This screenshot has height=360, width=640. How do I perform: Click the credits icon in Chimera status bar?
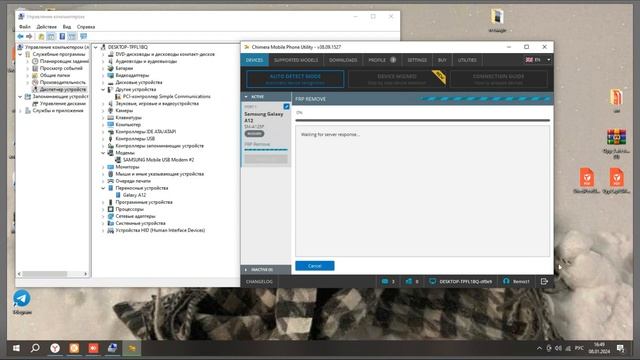[385, 281]
